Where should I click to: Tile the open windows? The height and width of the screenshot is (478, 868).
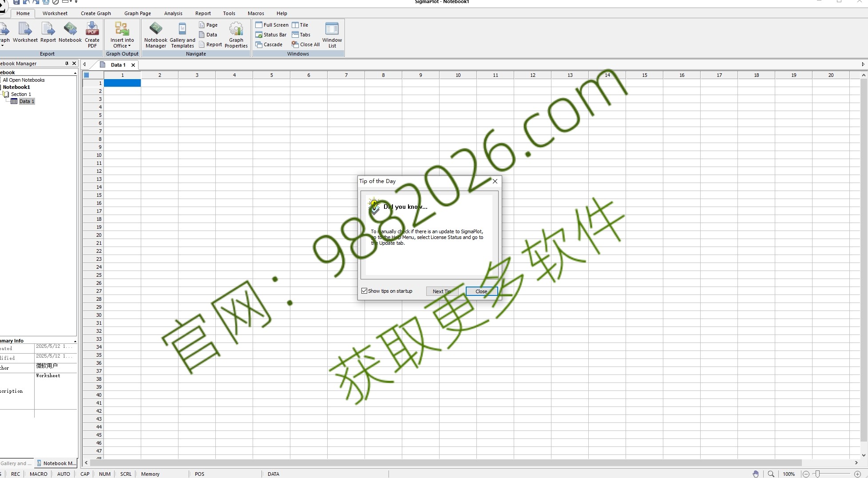(300, 25)
